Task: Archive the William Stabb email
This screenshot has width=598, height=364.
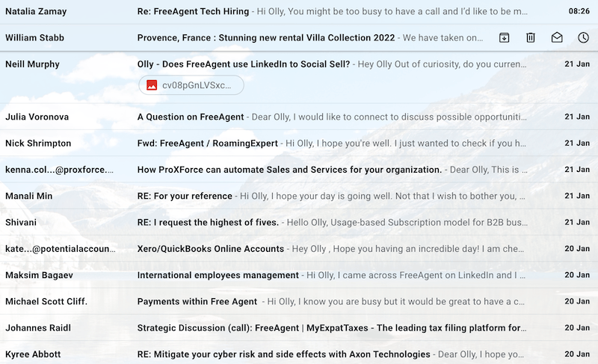Action: tap(505, 37)
